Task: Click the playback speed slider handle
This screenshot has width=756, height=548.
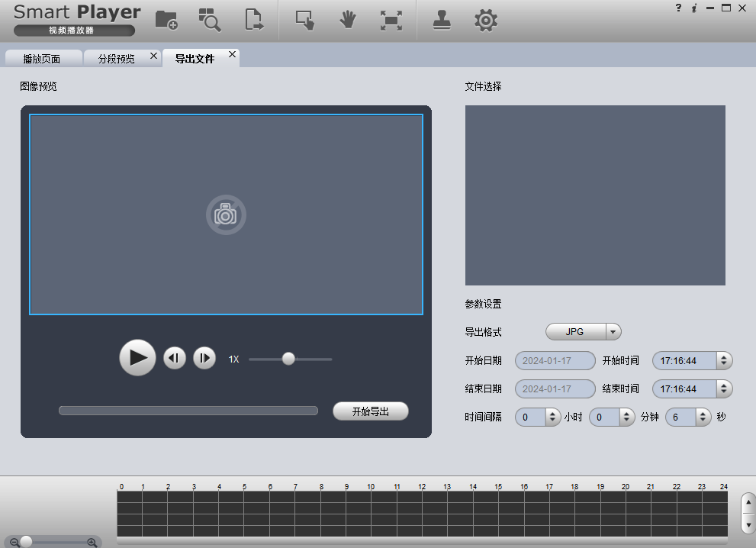Action: click(288, 359)
